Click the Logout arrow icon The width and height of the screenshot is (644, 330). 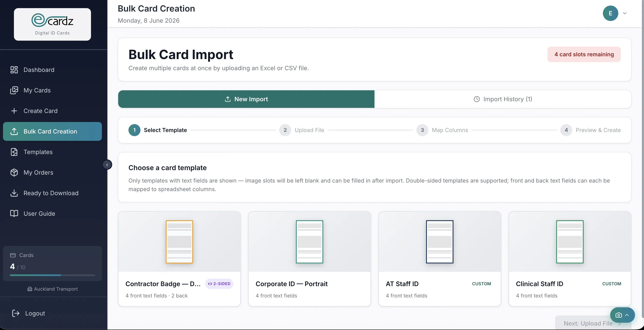click(x=16, y=313)
